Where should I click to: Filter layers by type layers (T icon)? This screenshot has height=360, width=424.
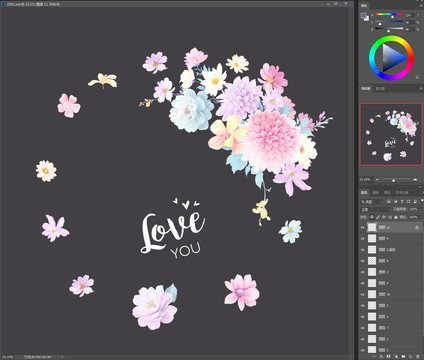pos(402,202)
